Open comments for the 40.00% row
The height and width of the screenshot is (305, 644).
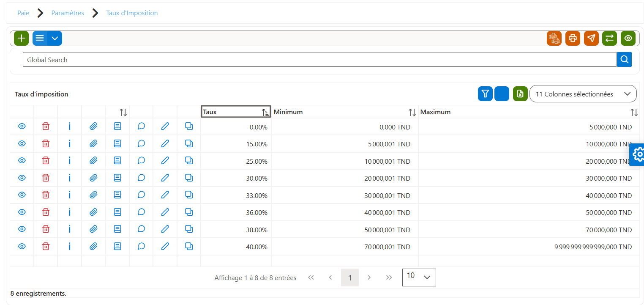[142, 247]
